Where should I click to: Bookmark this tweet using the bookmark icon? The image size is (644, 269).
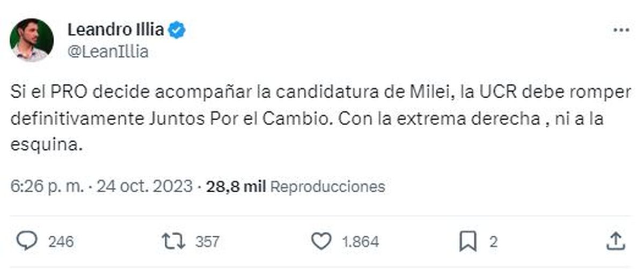pos(468,242)
